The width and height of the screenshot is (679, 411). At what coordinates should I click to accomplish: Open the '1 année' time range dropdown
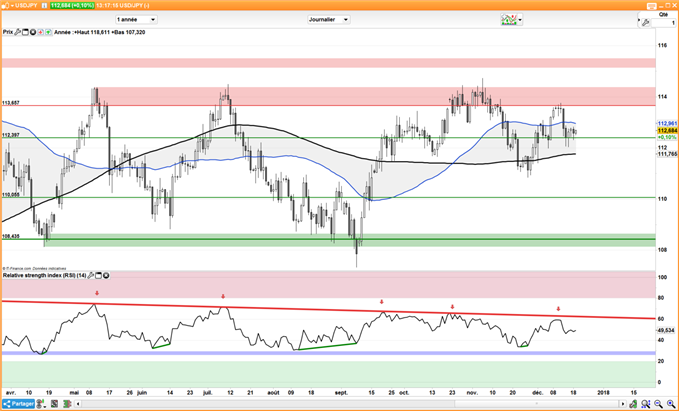tap(136, 19)
